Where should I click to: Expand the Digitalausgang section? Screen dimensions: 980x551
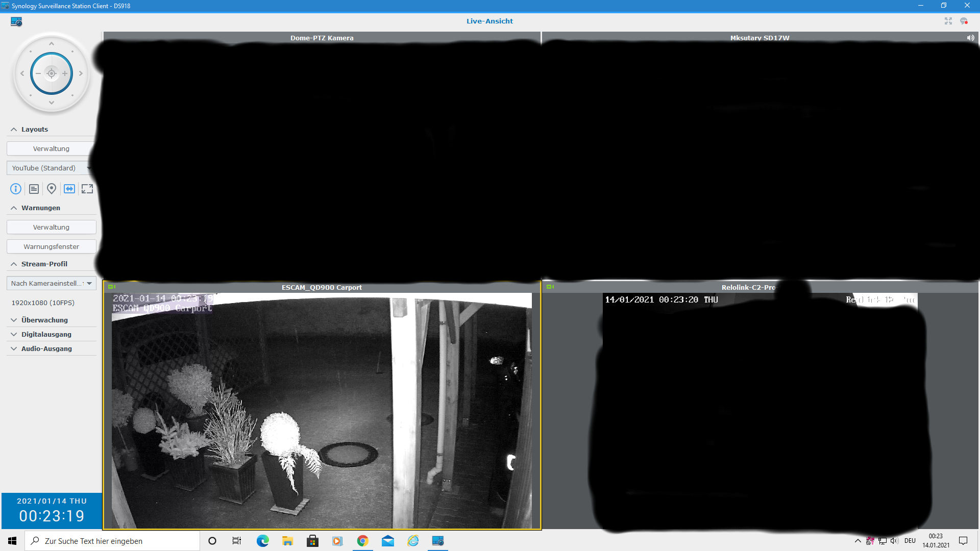[46, 334]
